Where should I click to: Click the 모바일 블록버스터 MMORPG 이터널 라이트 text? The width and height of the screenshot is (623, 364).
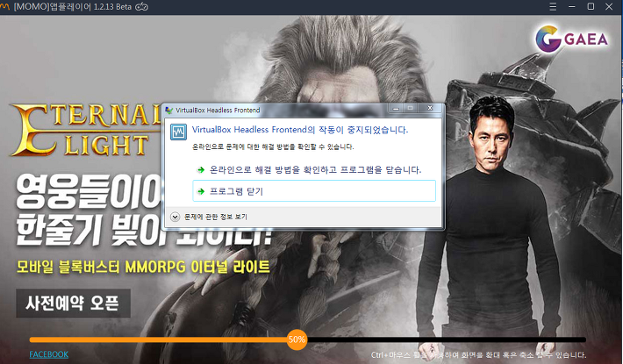point(143,267)
